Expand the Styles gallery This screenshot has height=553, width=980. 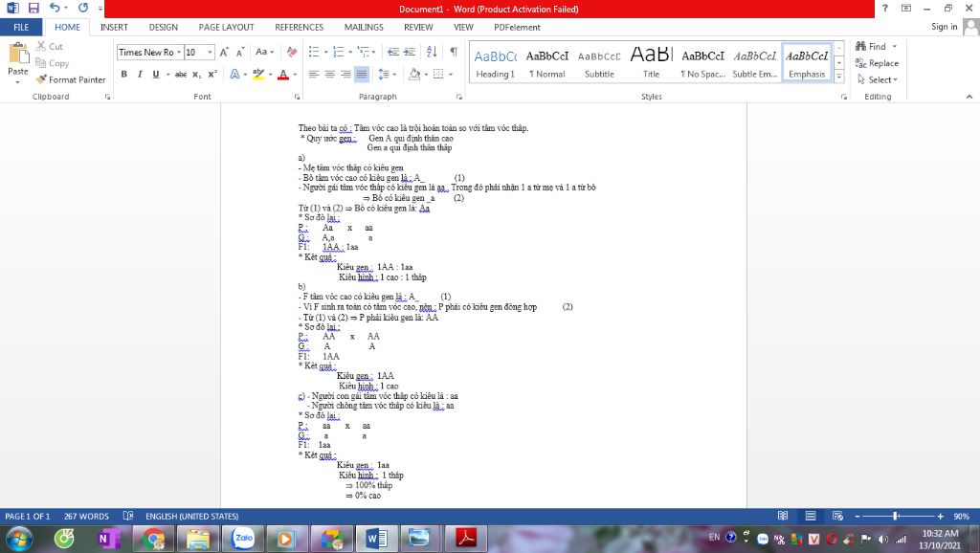pos(839,77)
